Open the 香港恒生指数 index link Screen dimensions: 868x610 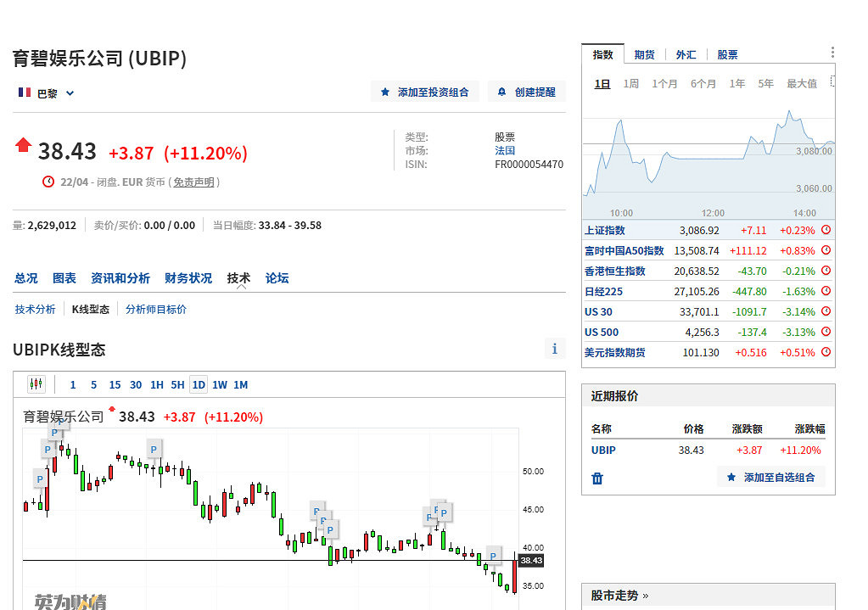pyautogui.click(x=614, y=271)
